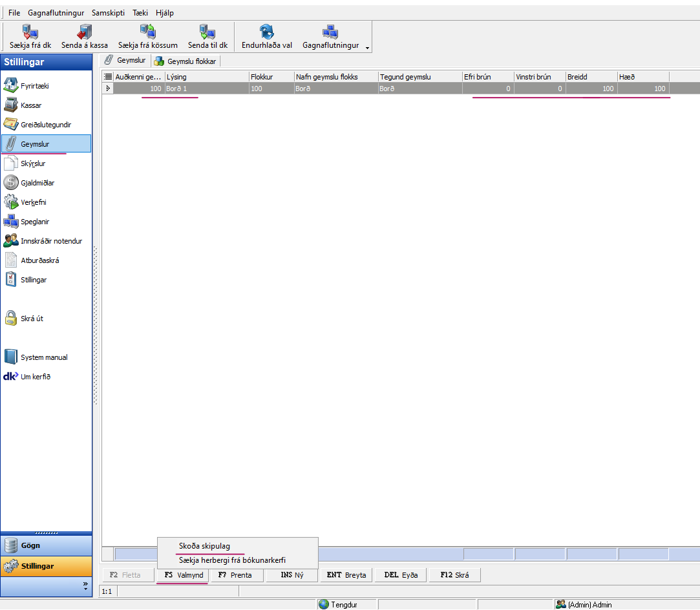Screen dimensions: 700x610
Task: Switch to the Geymslu flokkar tab
Action: click(186, 61)
